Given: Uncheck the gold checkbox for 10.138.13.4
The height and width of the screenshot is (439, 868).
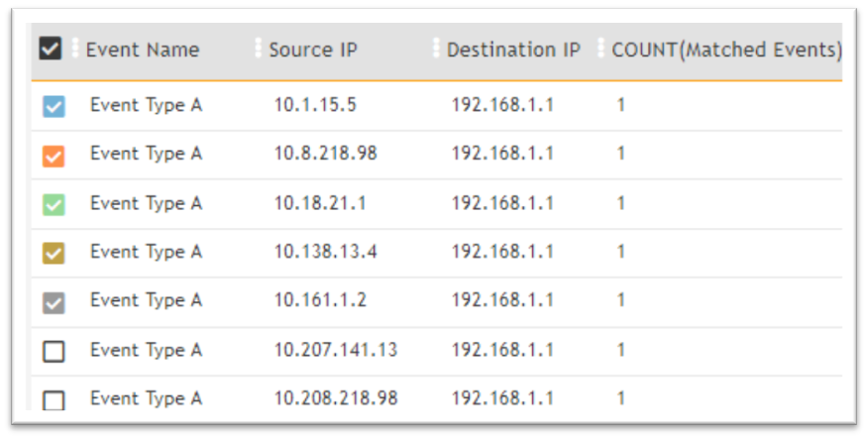Looking at the screenshot, I should point(54,254).
